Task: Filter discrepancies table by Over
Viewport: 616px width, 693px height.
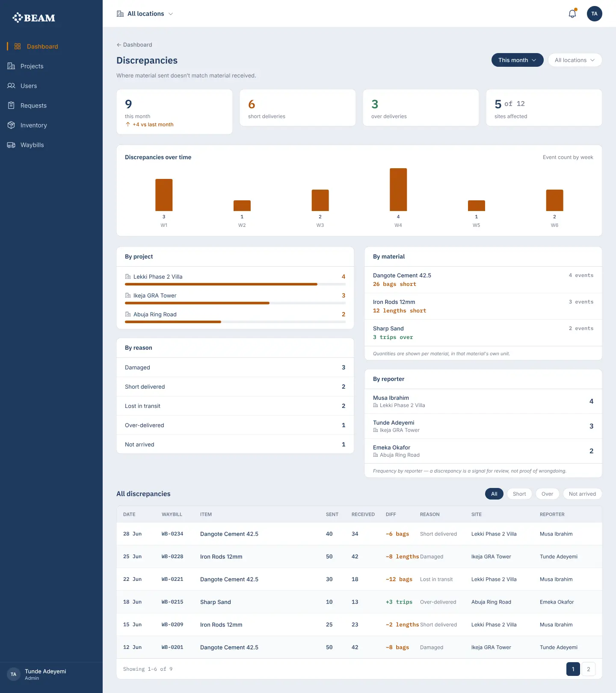Action: coord(547,494)
